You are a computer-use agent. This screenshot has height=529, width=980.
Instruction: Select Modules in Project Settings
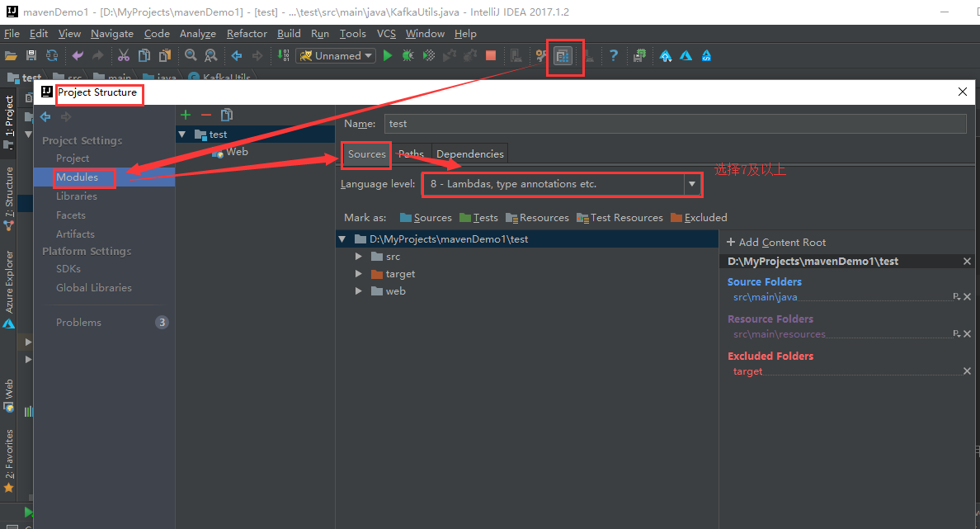pos(77,177)
